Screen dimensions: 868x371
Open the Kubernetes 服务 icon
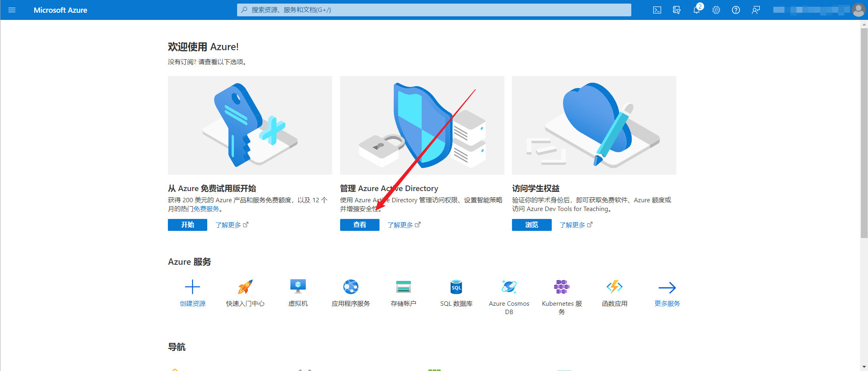(562, 287)
